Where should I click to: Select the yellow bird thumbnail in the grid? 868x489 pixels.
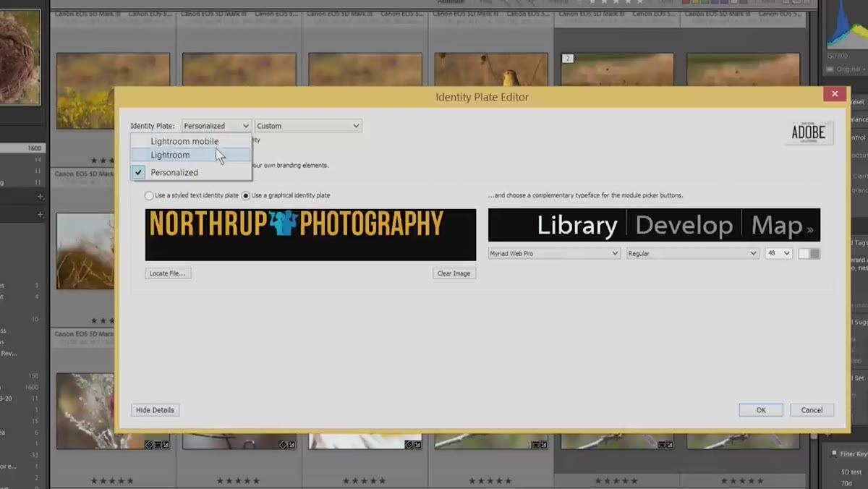[x=491, y=70]
